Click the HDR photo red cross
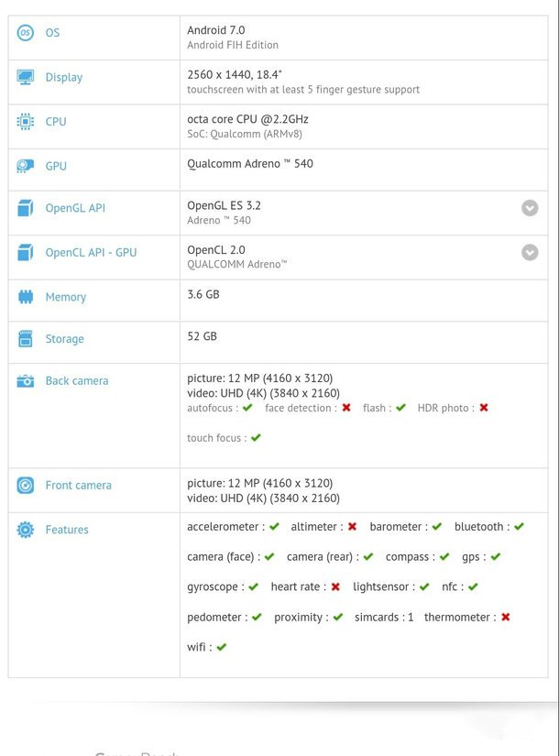The image size is (559, 756). point(484,409)
